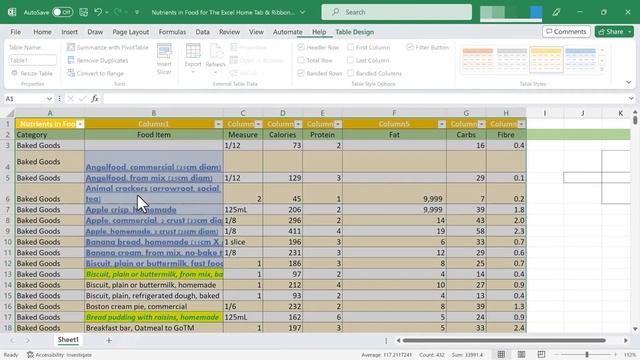Select the yellow table style thumbnail
Screen dimensions: 640x360
pos(546,60)
